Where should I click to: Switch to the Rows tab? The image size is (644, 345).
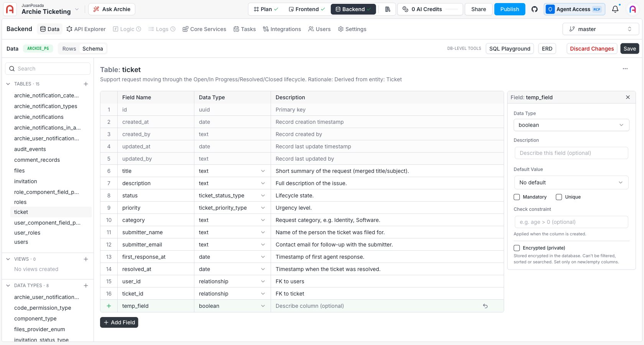tap(69, 49)
